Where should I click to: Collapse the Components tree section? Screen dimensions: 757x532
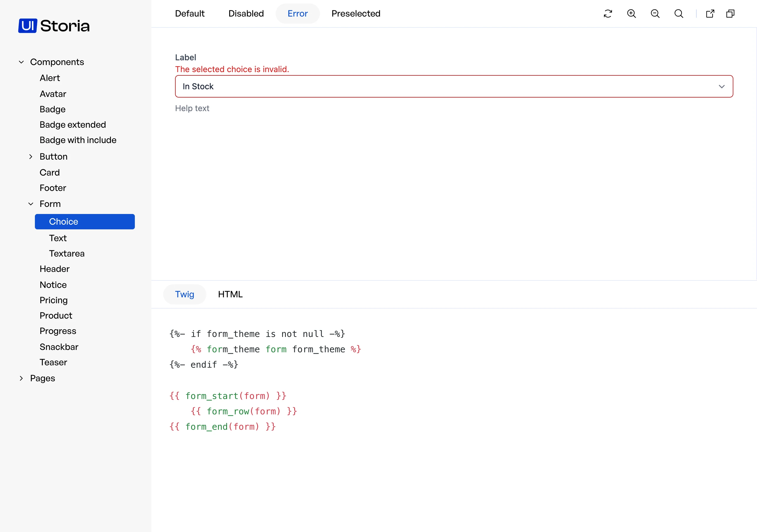pos(21,62)
